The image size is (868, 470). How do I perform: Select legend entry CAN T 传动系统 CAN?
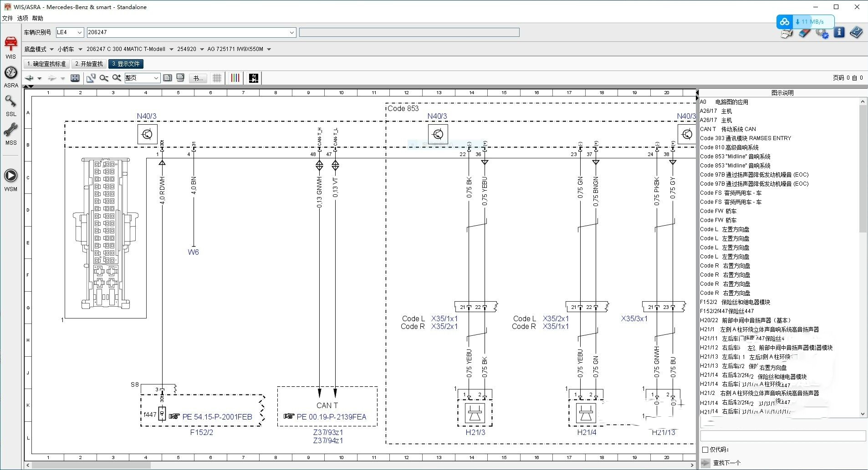[x=728, y=129]
